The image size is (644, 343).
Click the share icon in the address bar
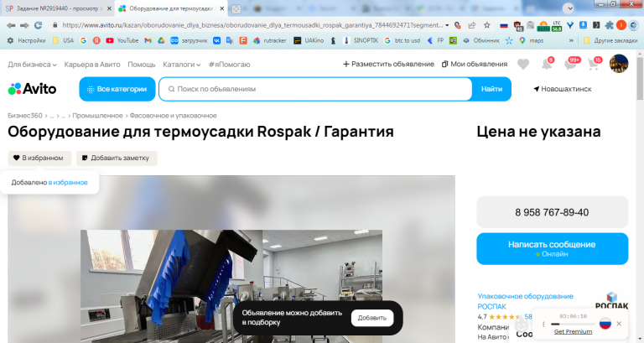(x=472, y=25)
